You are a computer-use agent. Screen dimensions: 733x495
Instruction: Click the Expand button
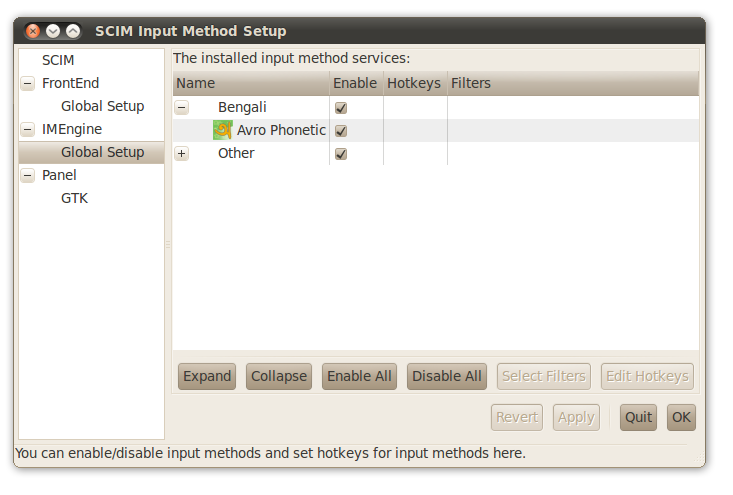pyautogui.click(x=207, y=377)
